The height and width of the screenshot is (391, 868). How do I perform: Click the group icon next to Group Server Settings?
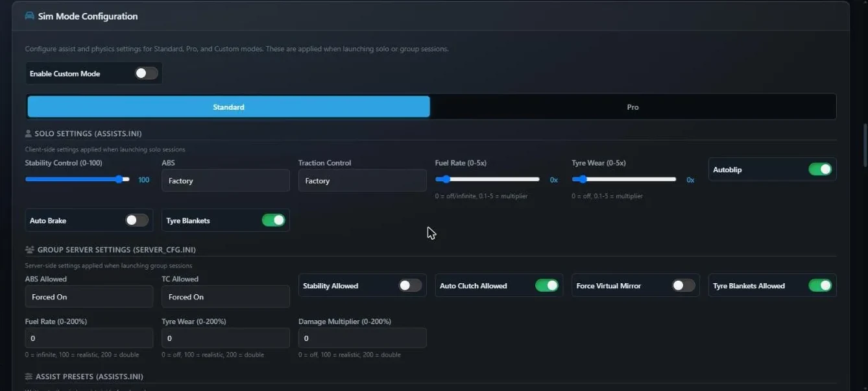click(x=29, y=250)
